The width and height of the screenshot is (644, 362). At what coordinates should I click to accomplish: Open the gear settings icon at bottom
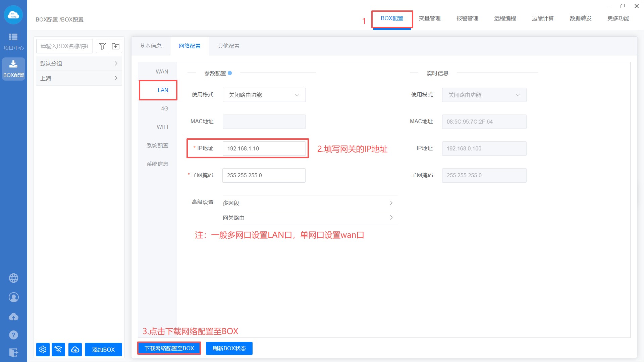pyautogui.click(x=43, y=350)
